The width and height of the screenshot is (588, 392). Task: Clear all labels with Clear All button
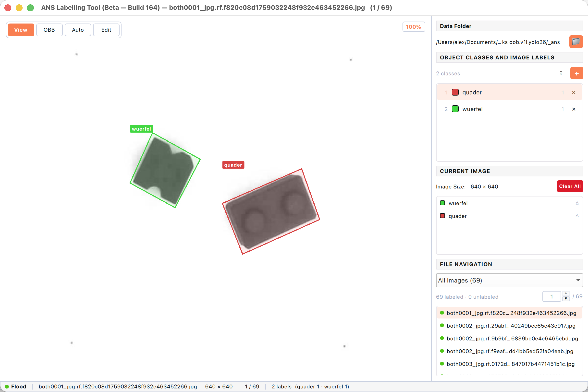pos(570,186)
